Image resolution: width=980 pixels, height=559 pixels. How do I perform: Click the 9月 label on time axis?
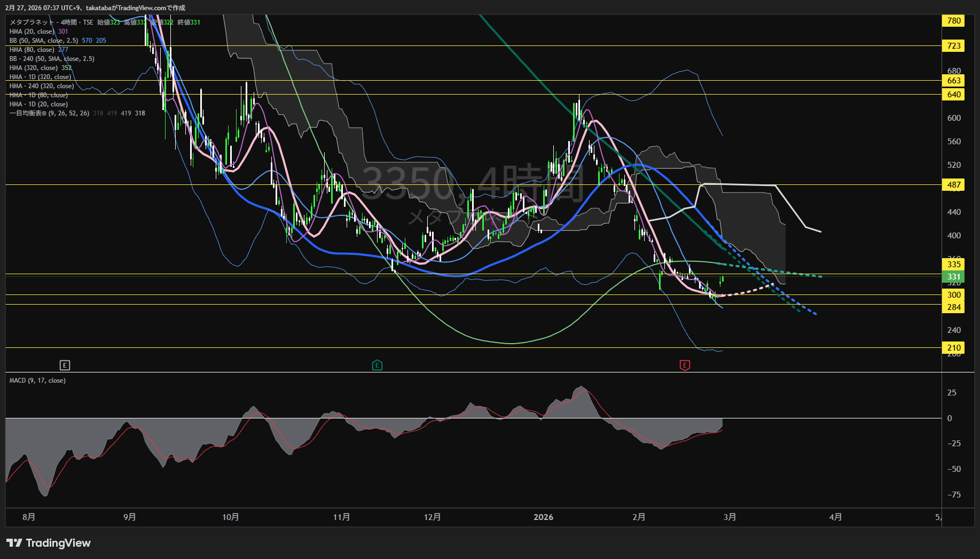point(129,517)
